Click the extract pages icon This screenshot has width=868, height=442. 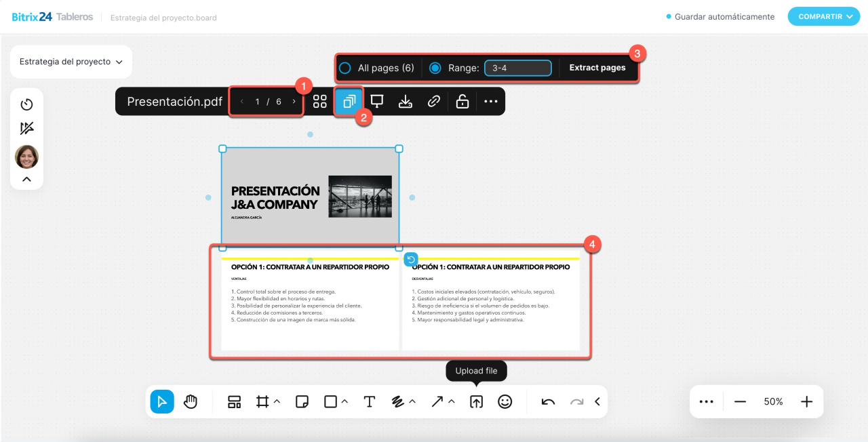(x=349, y=102)
